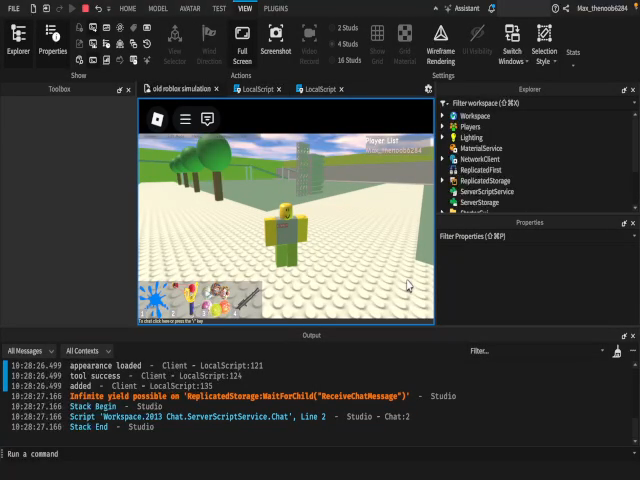
Task: Click the in-game hamburger menu icon
Action: coord(185,119)
